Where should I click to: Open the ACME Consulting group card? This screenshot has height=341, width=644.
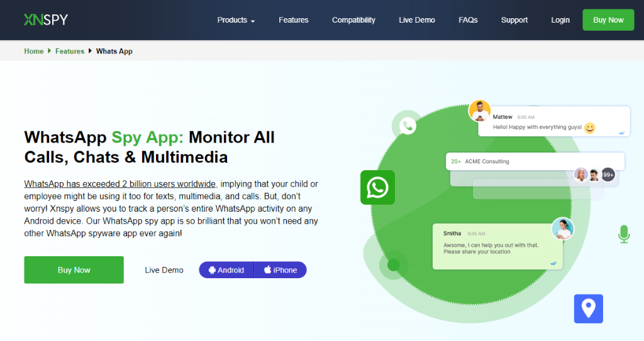click(535, 161)
